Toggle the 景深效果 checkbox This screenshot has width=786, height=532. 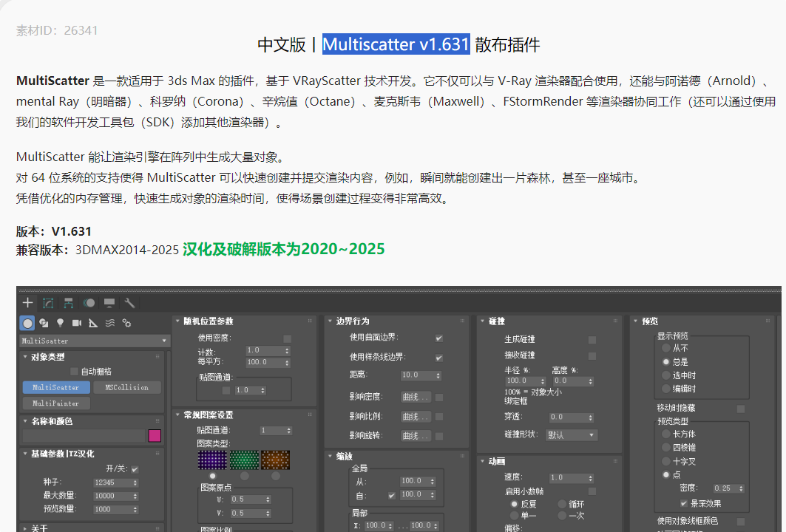point(684,503)
